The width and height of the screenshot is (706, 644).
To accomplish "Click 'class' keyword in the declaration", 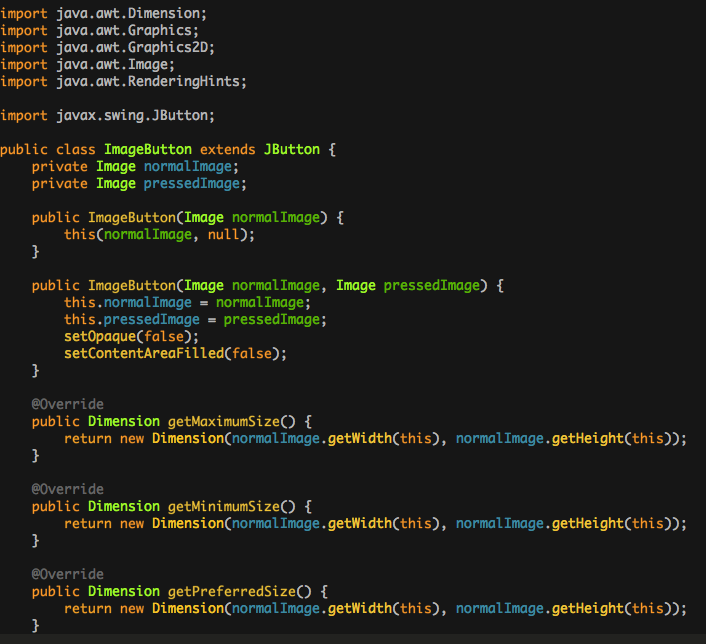I will tap(76, 150).
